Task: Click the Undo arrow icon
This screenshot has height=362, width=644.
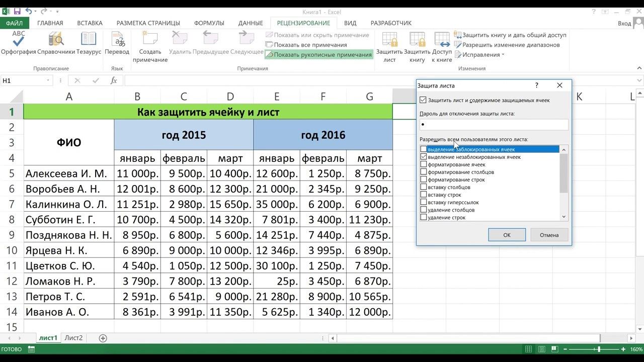Action: click(x=29, y=11)
